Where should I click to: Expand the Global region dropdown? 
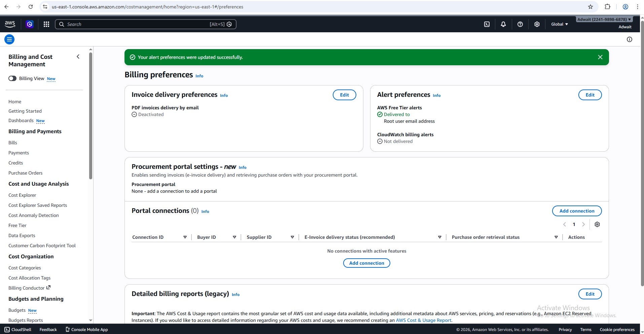click(x=559, y=24)
